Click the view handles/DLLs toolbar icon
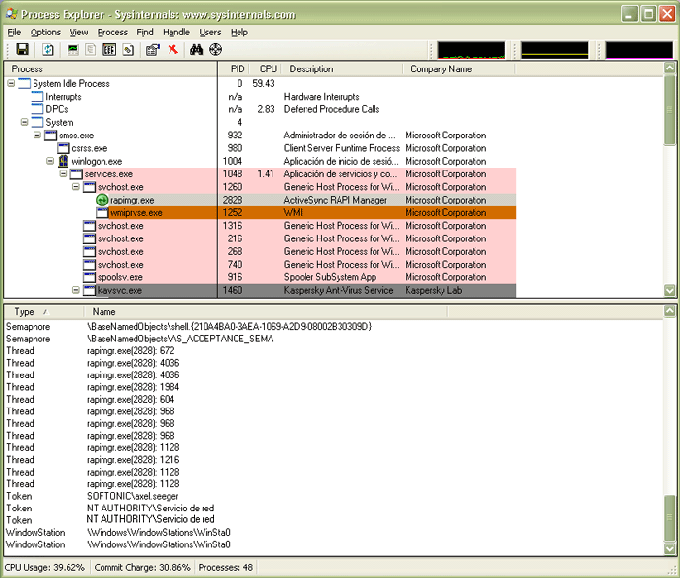Viewport: 680px width, 578px height. (128, 50)
